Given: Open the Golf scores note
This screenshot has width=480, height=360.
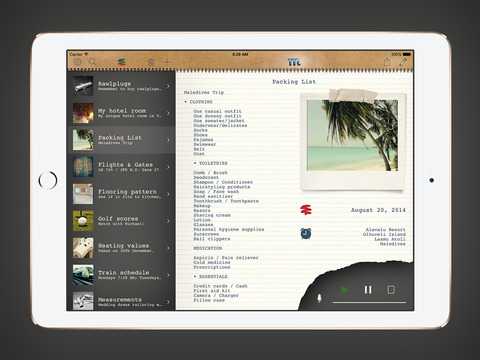Looking at the screenshot, I should click(x=121, y=221).
